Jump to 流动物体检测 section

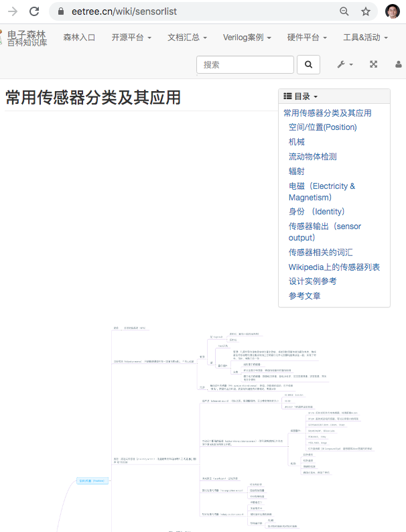pos(312,156)
